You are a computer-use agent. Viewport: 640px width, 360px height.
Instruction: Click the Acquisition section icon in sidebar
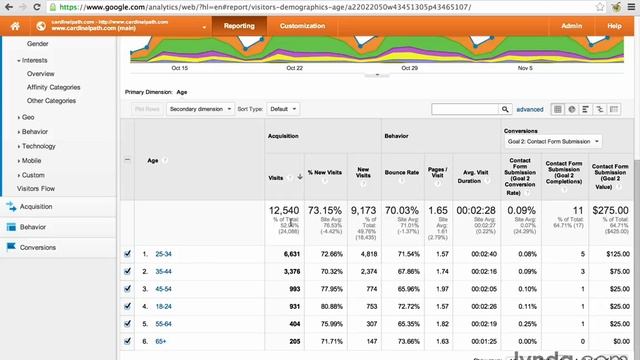point(11,207)
